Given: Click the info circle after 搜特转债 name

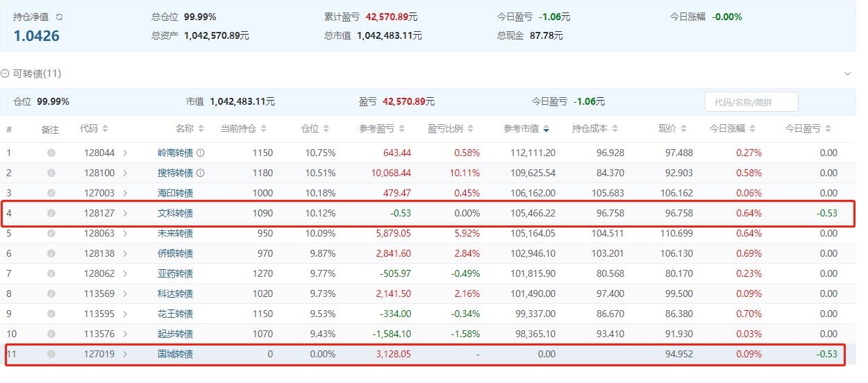Looking at the screenshot, I should (200, 173).
